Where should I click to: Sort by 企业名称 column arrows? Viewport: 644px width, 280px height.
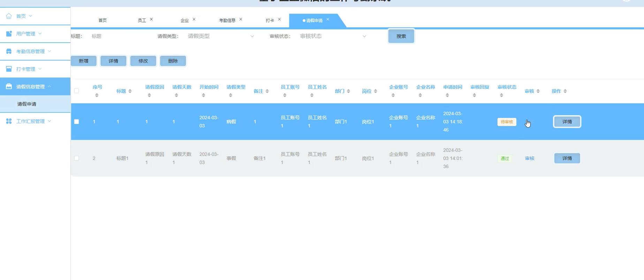click(420, 95)
